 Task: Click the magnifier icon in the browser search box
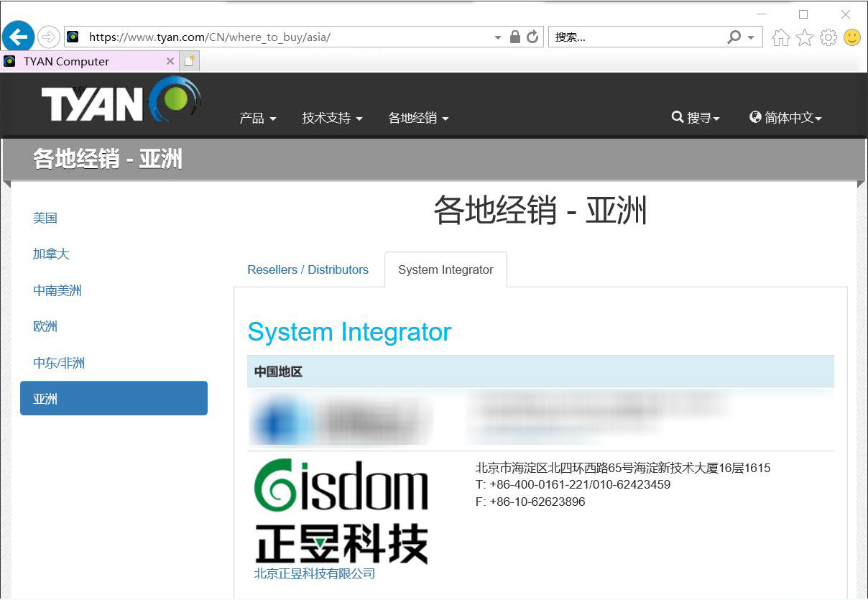pyautogui.click(x=734, y=37)
